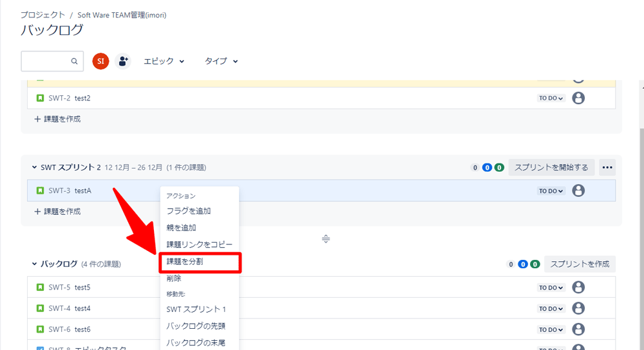
Task: Choose 課題を分割 menu item
Action: pyautogui.click(x=200, y=261)
